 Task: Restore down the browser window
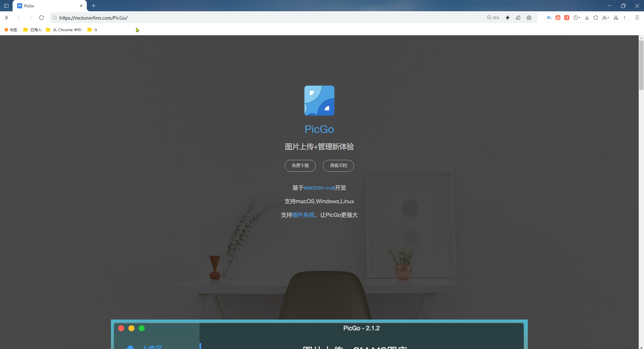coord(623,6)
